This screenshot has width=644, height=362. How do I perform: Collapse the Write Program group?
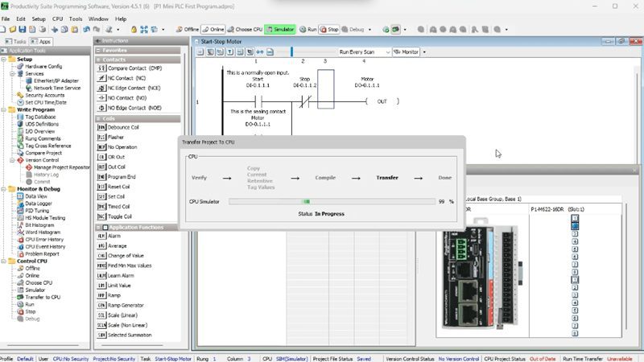[4, 109]
